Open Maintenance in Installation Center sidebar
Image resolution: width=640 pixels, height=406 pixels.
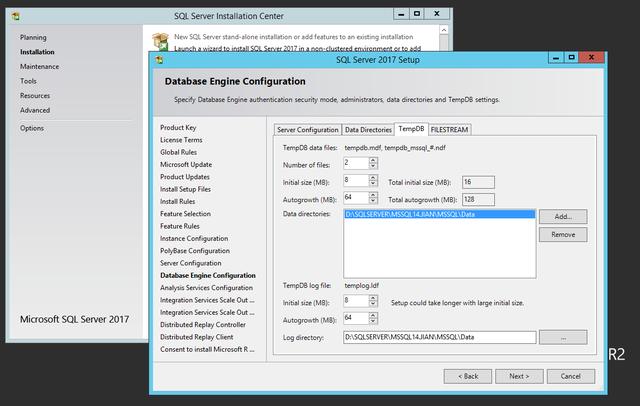coord(39,67)
